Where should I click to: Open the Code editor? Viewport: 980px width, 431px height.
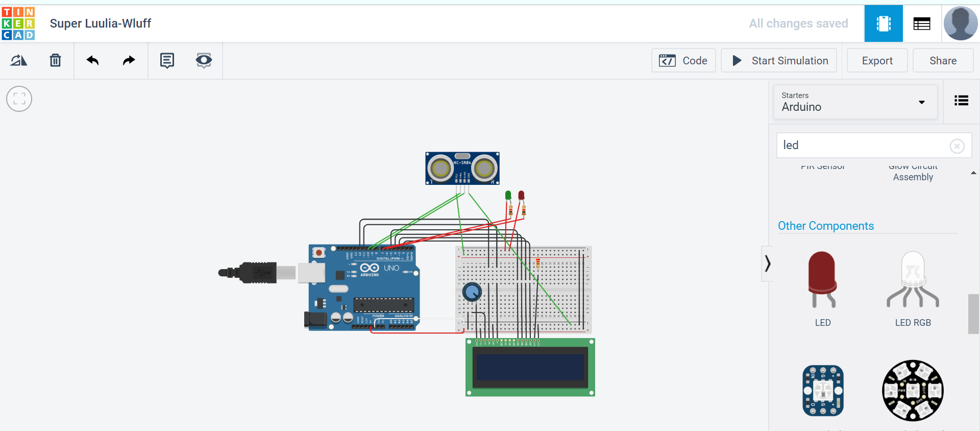coord(683,61)
